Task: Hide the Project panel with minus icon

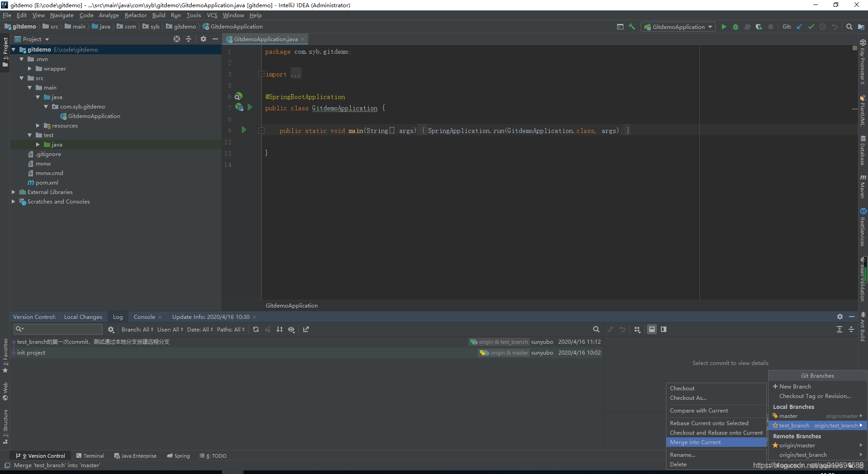Action: pos(215,39)
